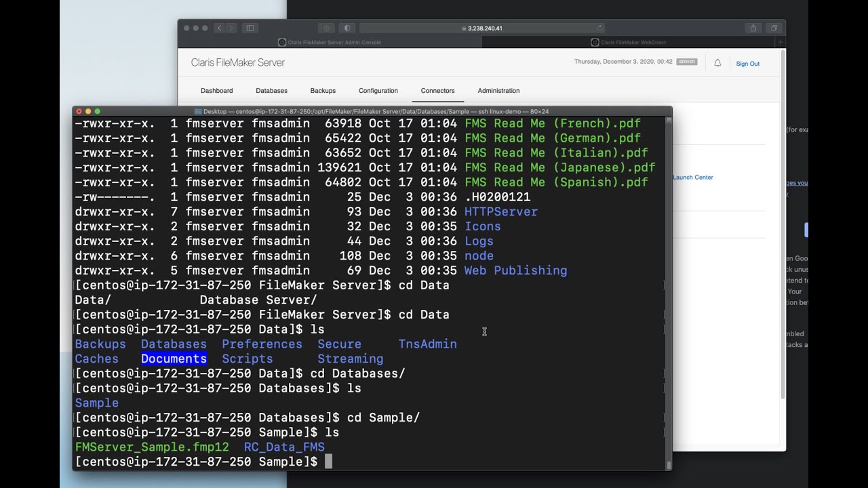The image size is (868, 488).
Task: Click the SERVER badge next to date
Action: (x=686, y=62)
